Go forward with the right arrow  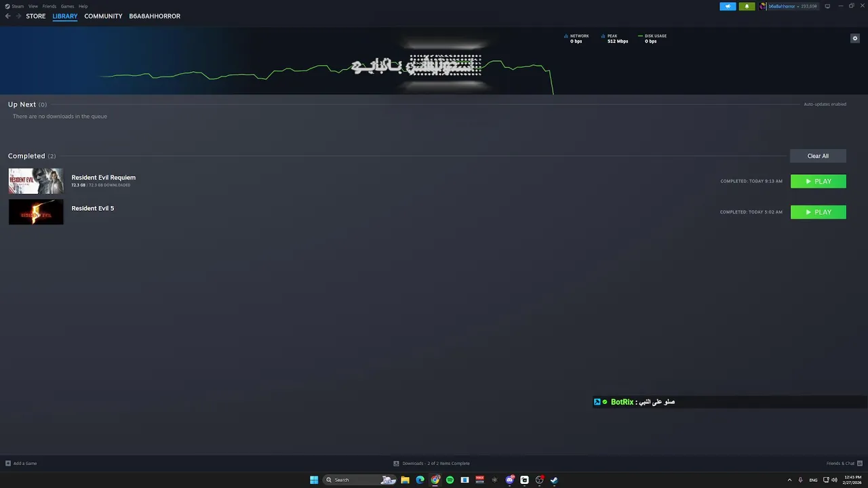(x=18, y=16)
